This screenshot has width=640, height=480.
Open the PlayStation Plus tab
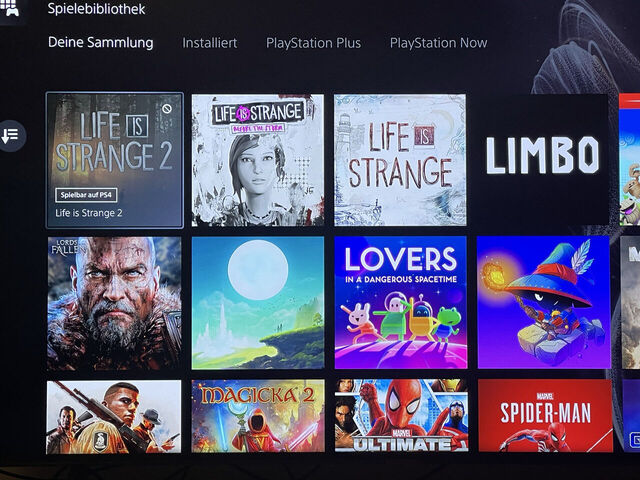313,43
